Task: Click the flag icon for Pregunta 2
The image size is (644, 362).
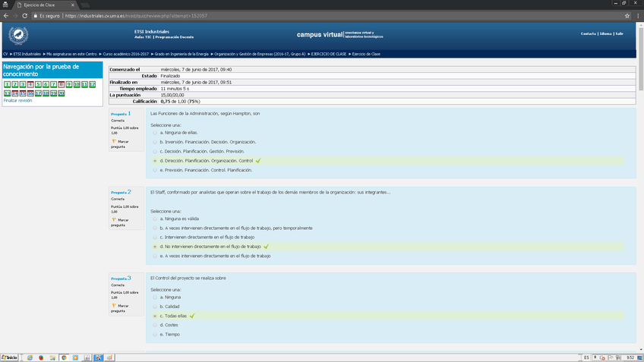Action: (x=114, y=220)
